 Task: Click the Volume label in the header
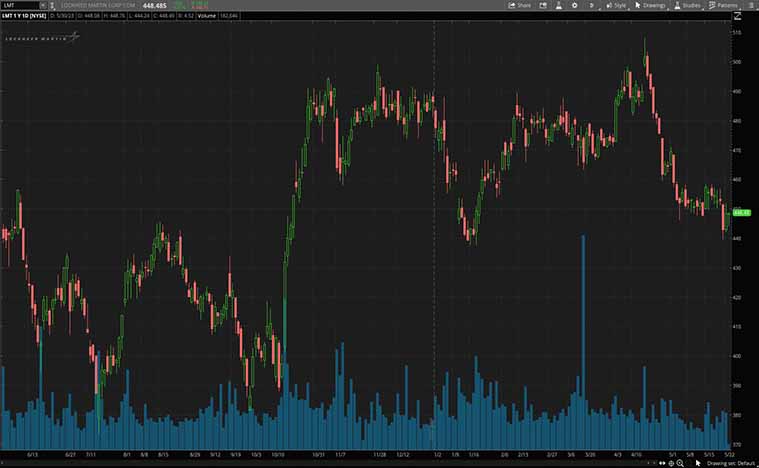tap(207, 16)
